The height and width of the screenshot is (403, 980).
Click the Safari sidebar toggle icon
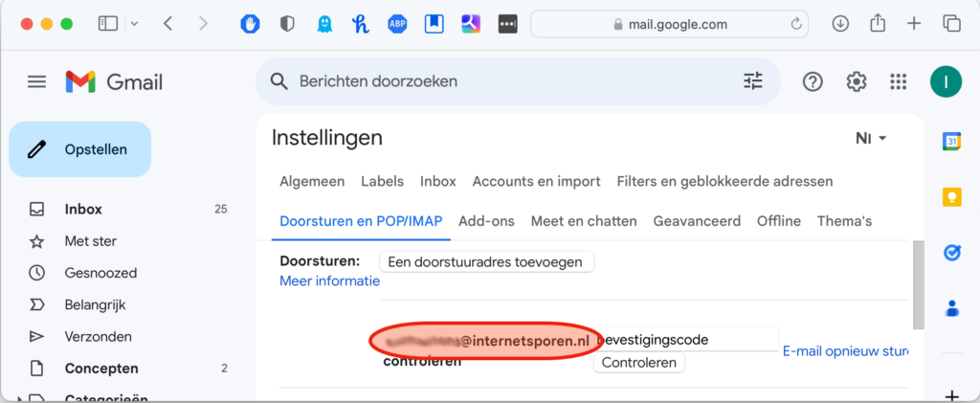pos(107,24)
